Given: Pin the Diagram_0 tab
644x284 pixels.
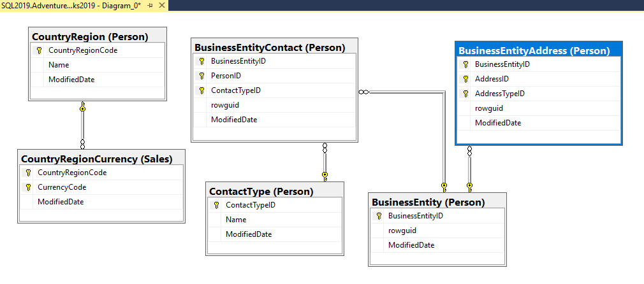Looking at the screenshot, I should 150,5.
